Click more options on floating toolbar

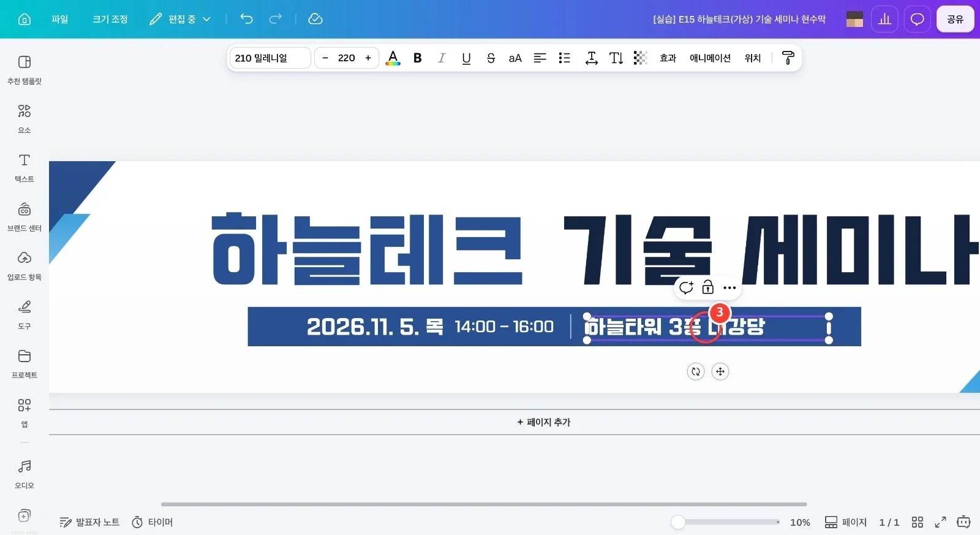pyautogui.click(x=729, y=287)
